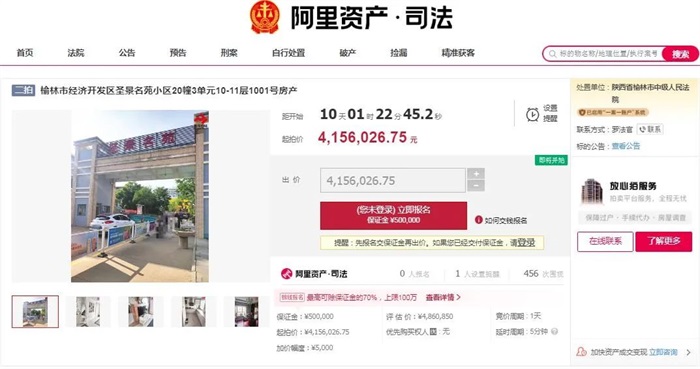This screenshot has height=369, width=700.
Task: Click the 0 人报名 count
Action: coord(414,274)
